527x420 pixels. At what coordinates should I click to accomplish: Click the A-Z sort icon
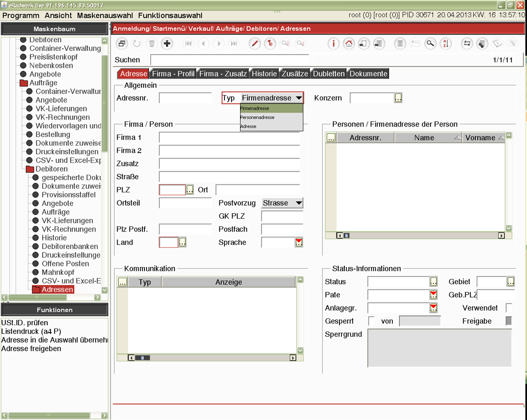pos(445,43)
